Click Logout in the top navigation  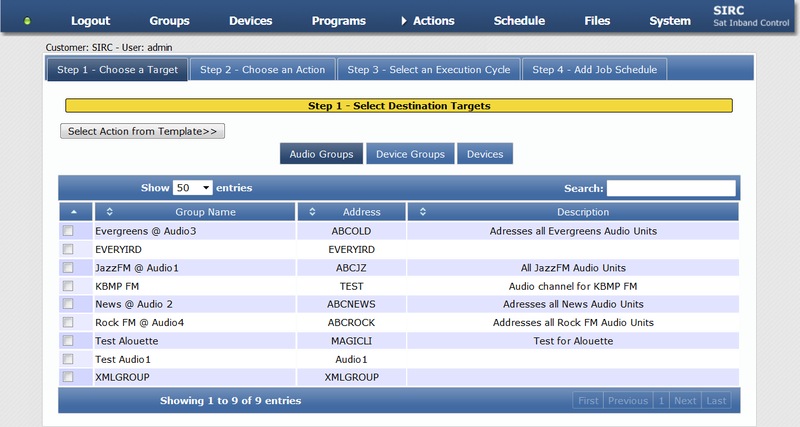[91, 20]
